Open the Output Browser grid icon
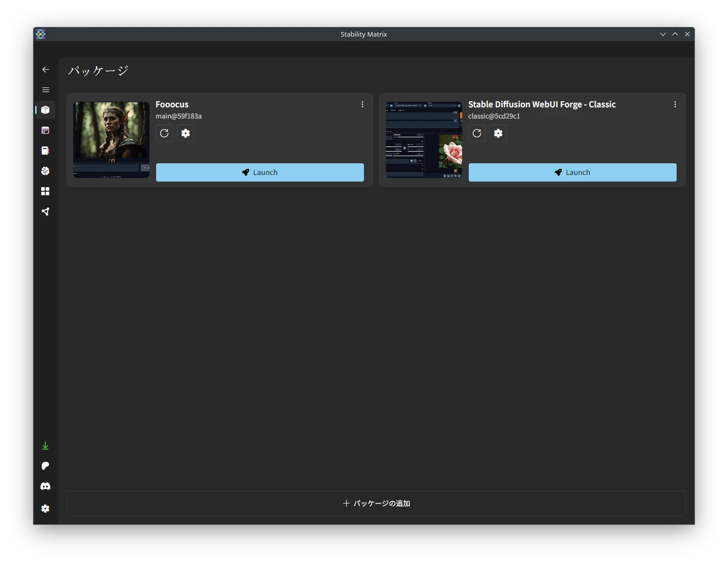Screen dimensions: 728x564 46,191
